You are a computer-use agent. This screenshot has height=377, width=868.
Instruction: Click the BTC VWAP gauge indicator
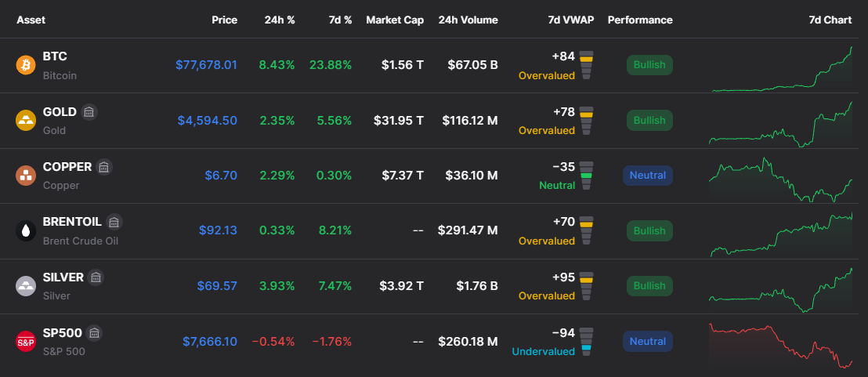click(586, 65)
